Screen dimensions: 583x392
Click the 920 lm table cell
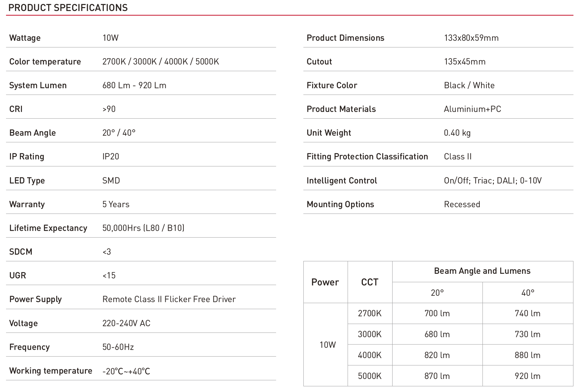pyautogui.click(x=527, y=376)
